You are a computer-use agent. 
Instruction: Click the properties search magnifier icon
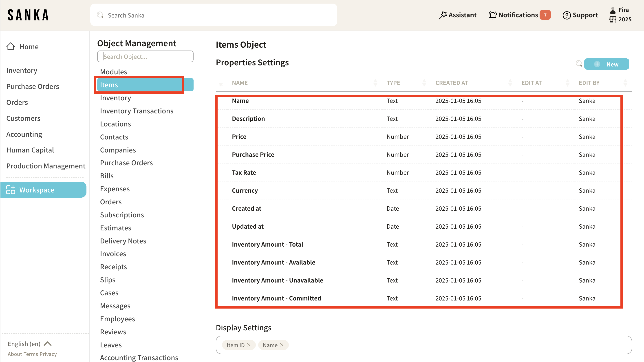[579, 64]
